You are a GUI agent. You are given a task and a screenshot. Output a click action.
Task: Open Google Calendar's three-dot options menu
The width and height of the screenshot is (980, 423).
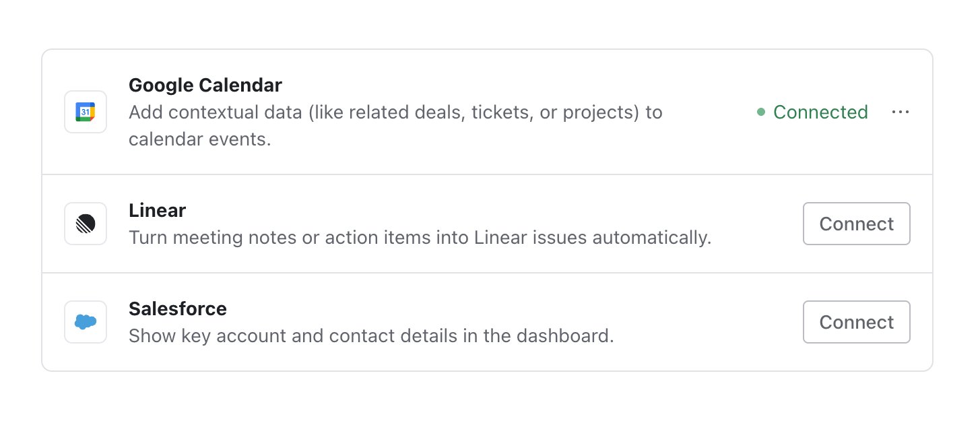click(x=900, y=112)
